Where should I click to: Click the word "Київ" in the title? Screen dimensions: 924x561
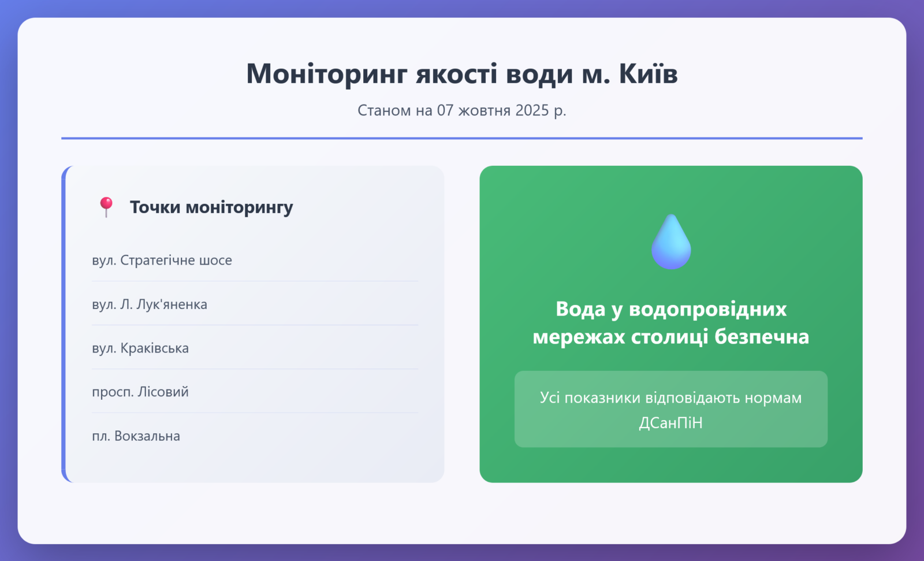[648, 74]
